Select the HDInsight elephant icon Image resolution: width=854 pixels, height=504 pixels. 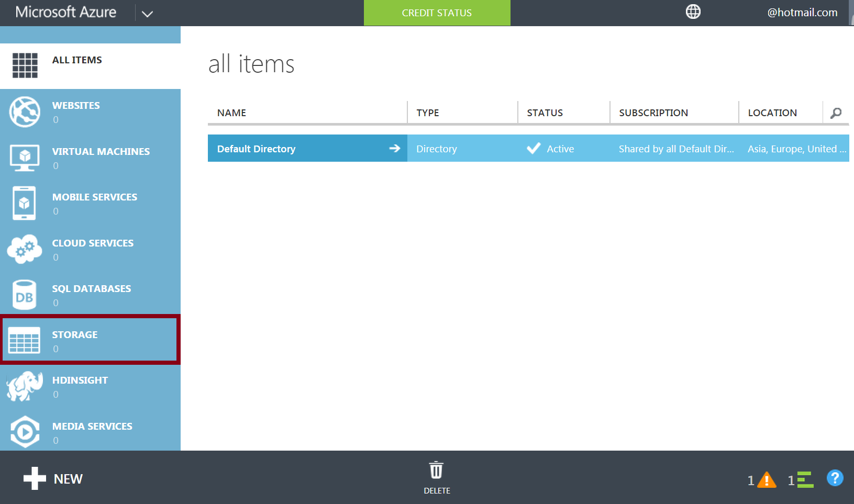(x=25, y=387)
